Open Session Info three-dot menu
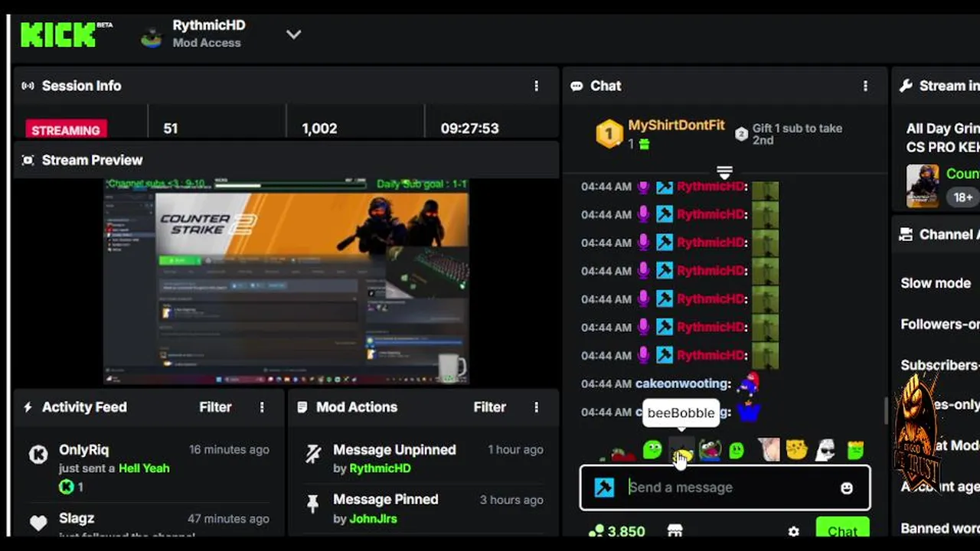The width and height of the screenshot is (980, 551). [536, 86]
